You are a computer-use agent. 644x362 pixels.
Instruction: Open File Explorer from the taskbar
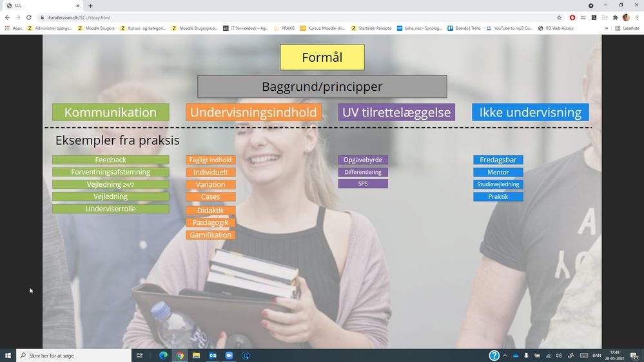pyautogui.click(x=197, y=356)
